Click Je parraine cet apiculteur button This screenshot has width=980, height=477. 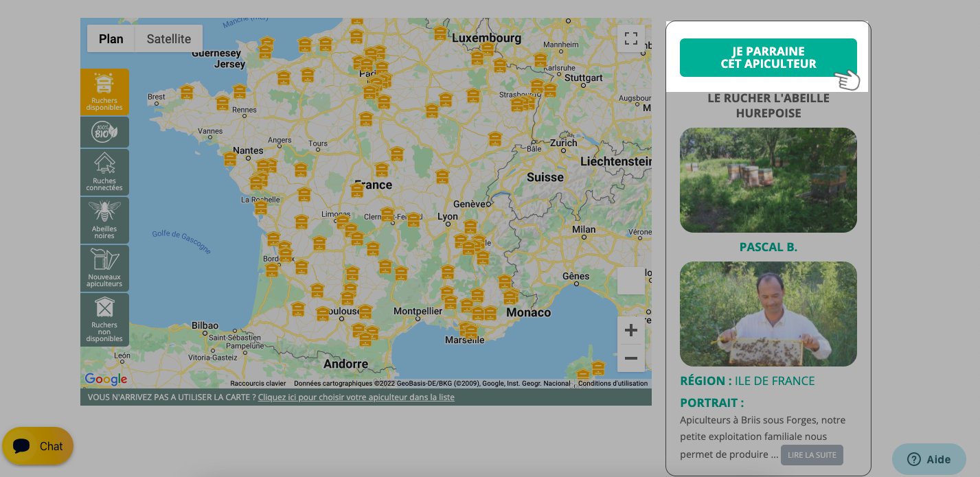pos(768,58)
